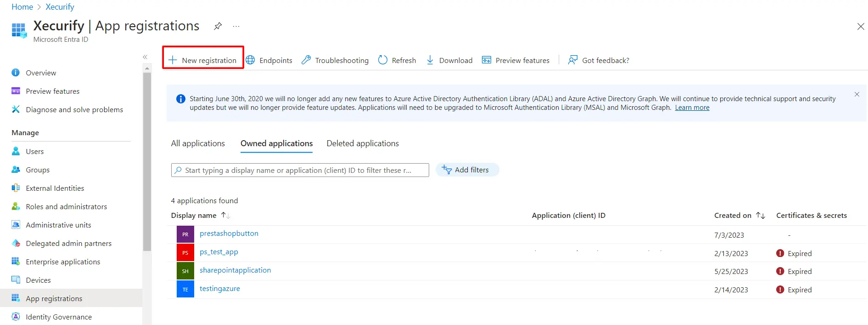Image resolution: width=868 pixels, height=325 pixels.
Task: Go to Xecurify breadcrumb
Action: tap(60, 7)
